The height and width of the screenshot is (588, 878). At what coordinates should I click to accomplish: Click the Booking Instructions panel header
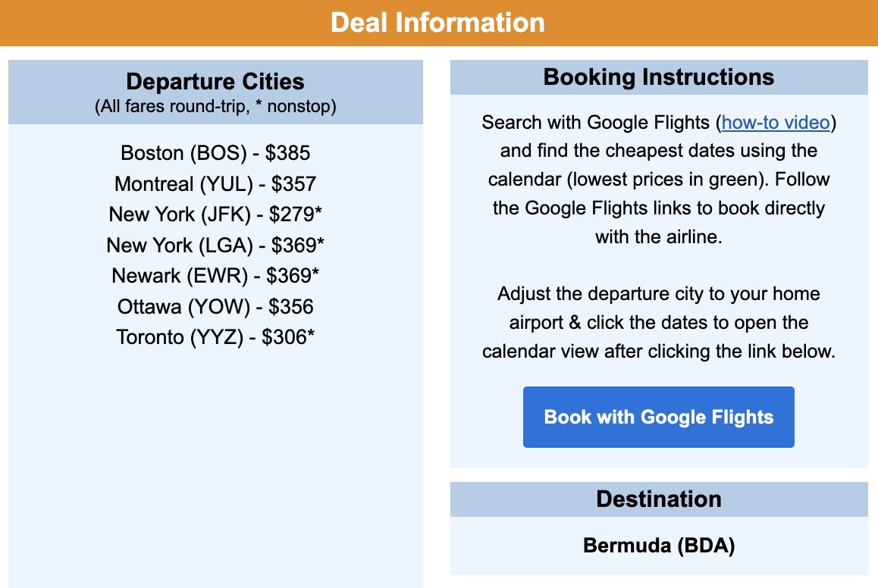click(x=658, y=77)
